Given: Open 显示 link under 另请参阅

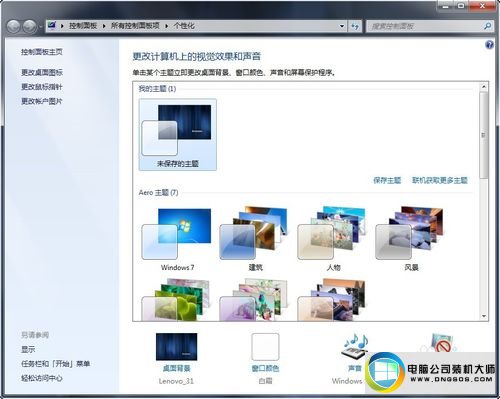Looking at the screenshot, I should click(28, 349).
